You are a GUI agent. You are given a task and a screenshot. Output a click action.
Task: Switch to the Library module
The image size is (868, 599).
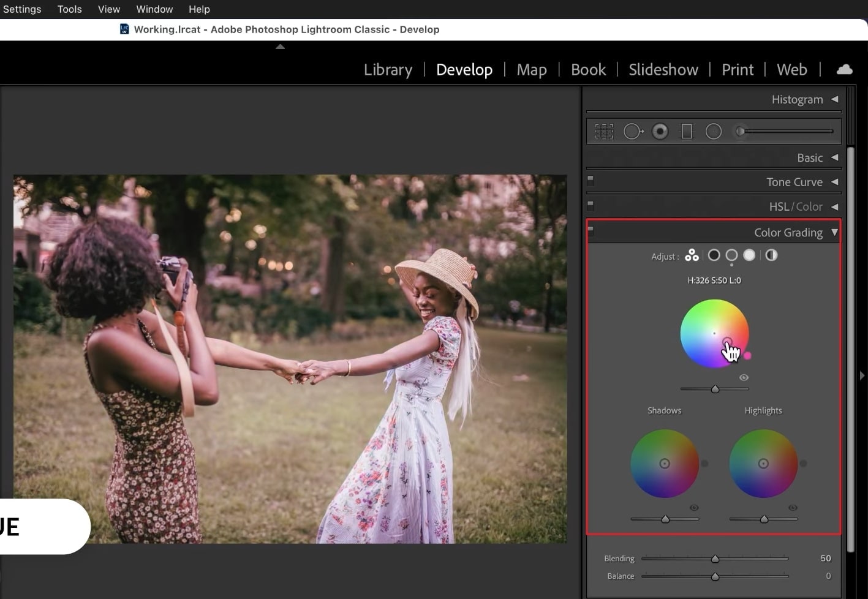pyautogui.click(x=387, y=69)
